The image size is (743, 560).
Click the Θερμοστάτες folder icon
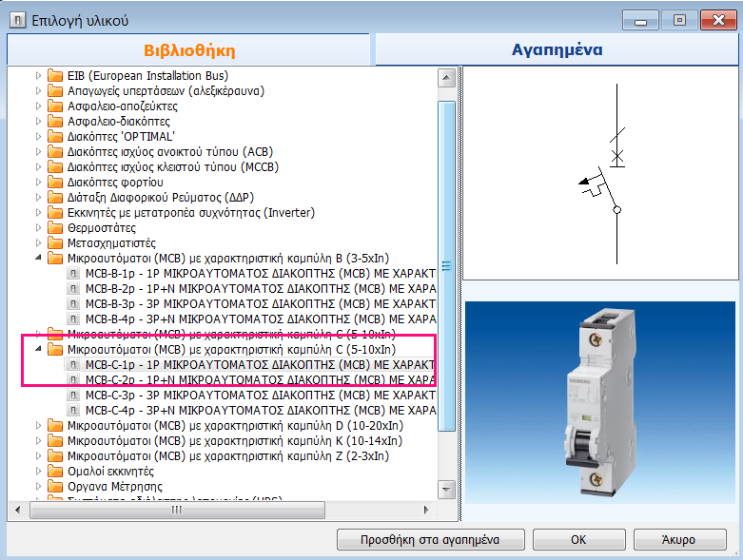point(56,228)
